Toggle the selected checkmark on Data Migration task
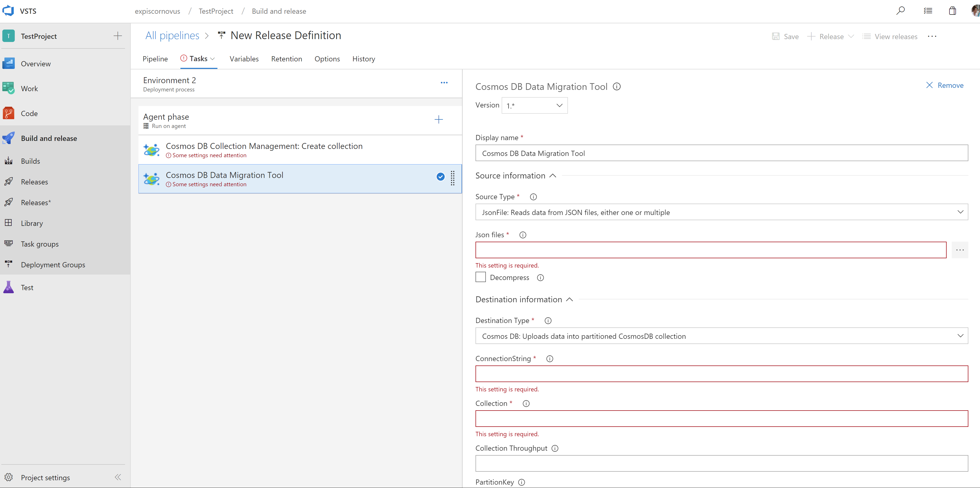This screenshot has height=488, width=980. 441,177
